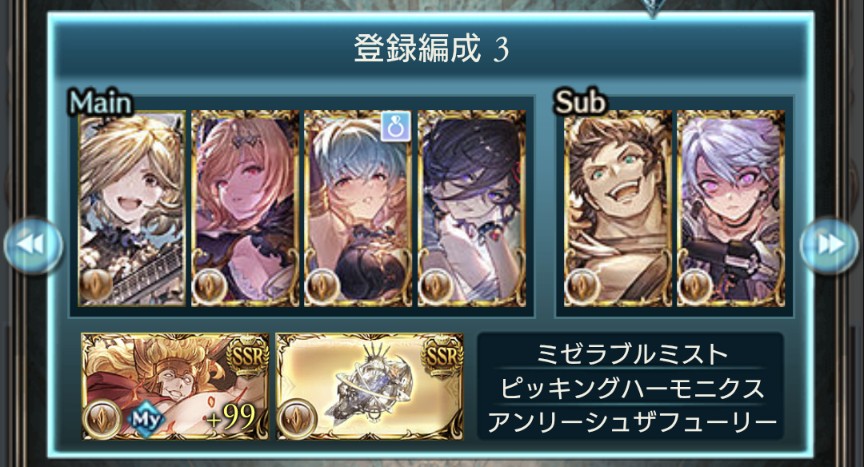The image size is (864, 467).
Task: Select the silver-haired Sub character with gun
Action: (731, 208)
